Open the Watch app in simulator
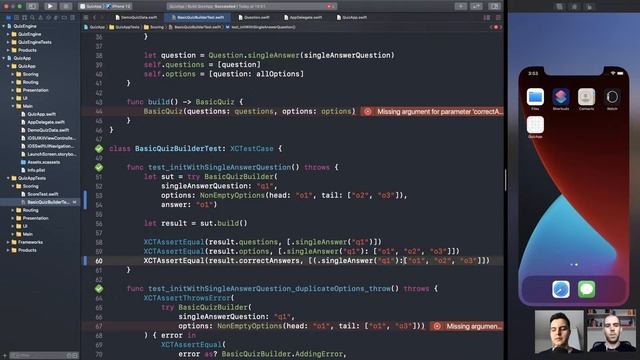 tap(612, 97)
